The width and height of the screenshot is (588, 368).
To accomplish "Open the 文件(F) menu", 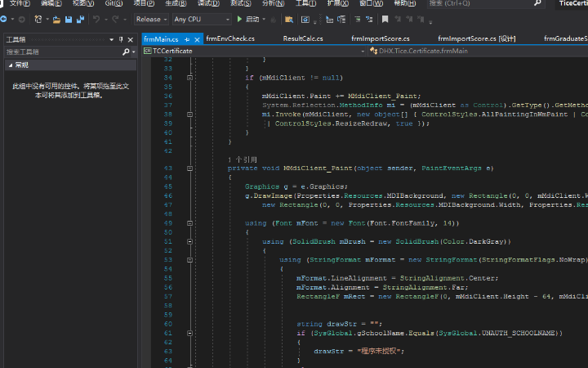I will pos(20,3).
